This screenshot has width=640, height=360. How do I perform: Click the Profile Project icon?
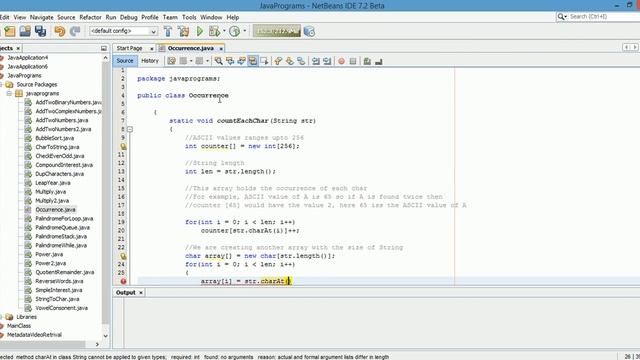234,31
